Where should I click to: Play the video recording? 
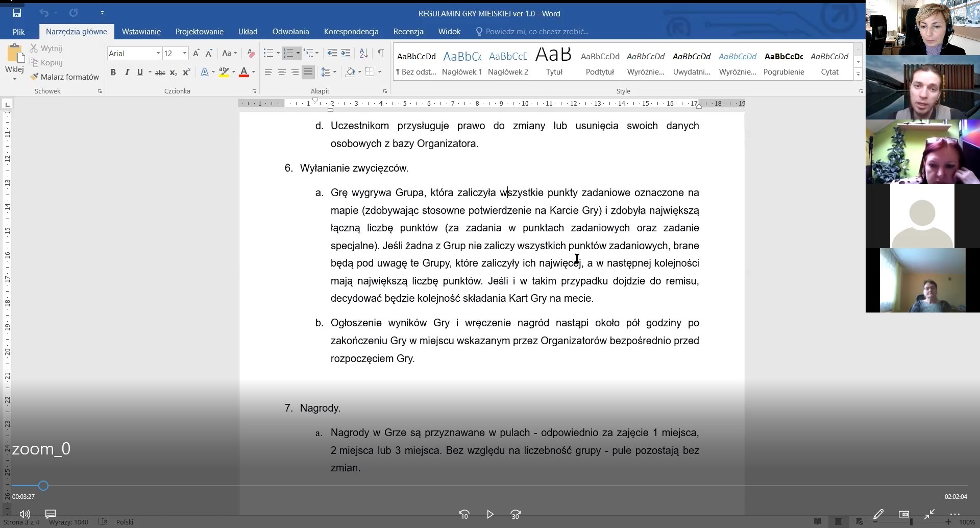[490, 514]
